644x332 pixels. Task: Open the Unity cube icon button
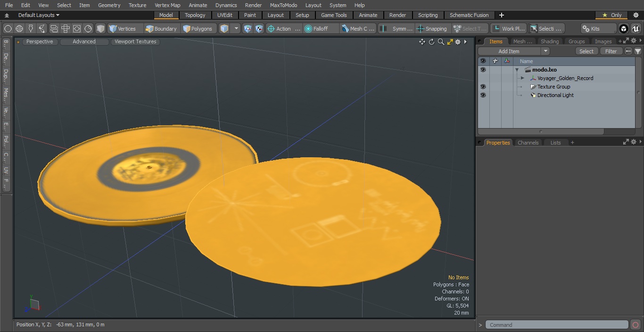click(x=624, y=29)
